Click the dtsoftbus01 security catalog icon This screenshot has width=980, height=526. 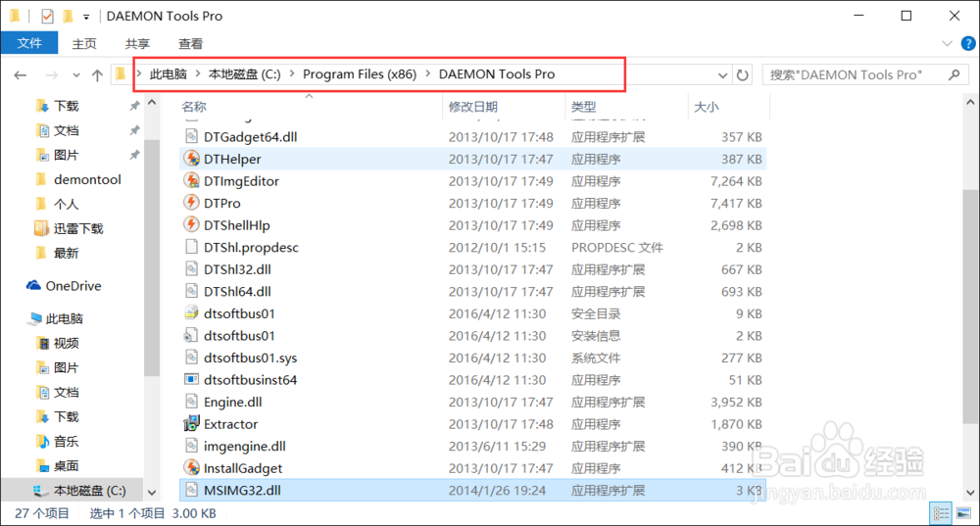pos(191,313)
